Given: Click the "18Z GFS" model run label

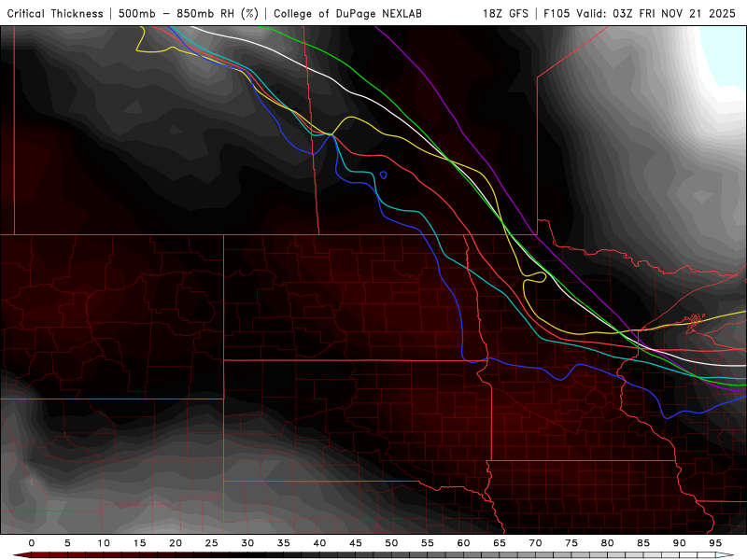Looking at the screenshot, I should tap(505, 13).
